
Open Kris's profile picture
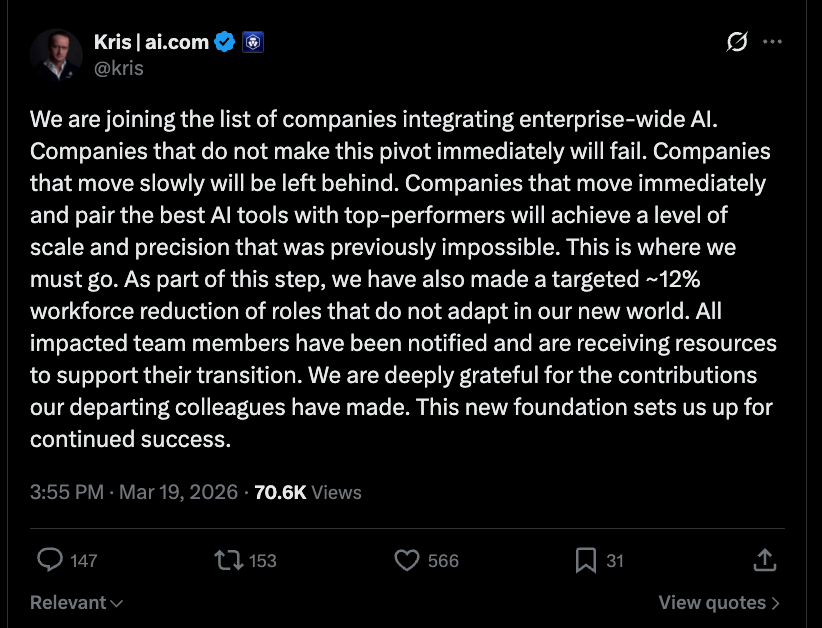[56, 55]
